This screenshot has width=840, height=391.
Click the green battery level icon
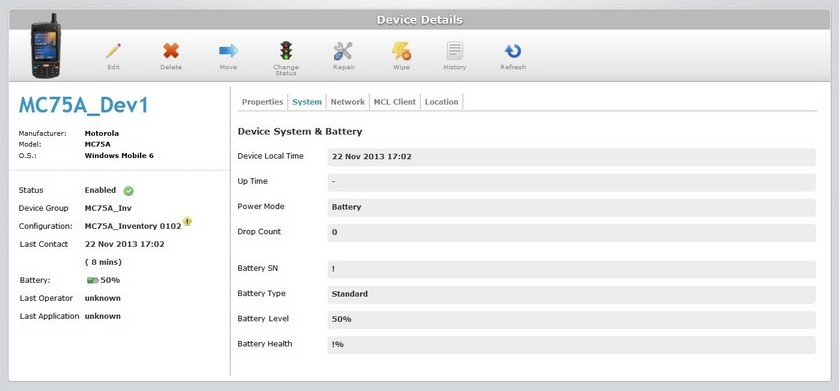[x=92, y=280]
